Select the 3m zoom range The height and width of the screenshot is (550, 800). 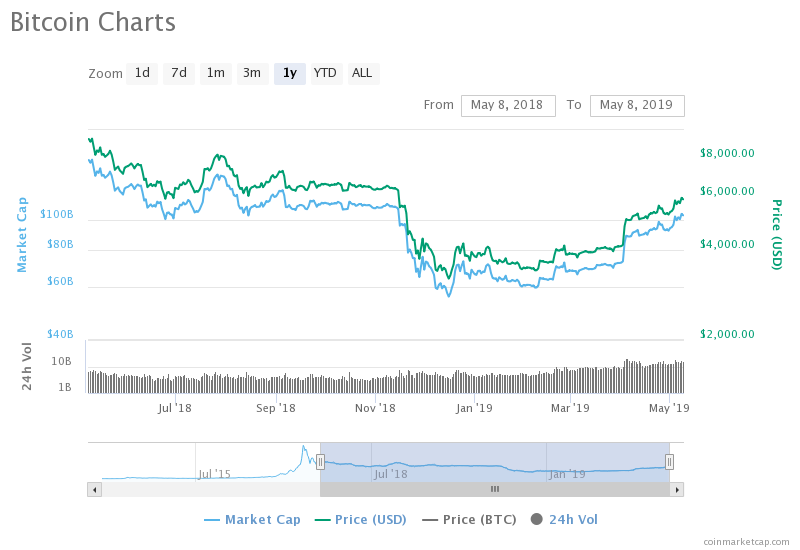[x=252, y=73]
